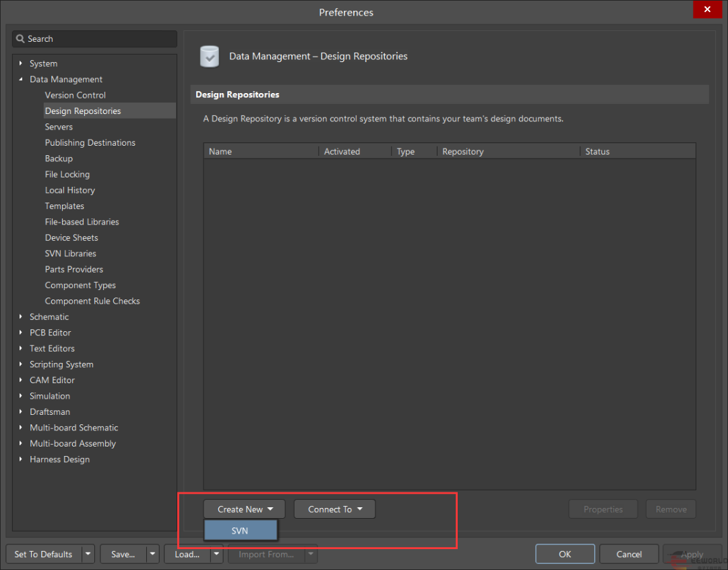This screenshot has width=728, height=570.
Task: Expand the Multi-board Schematic category
Action: pos(20,427)
